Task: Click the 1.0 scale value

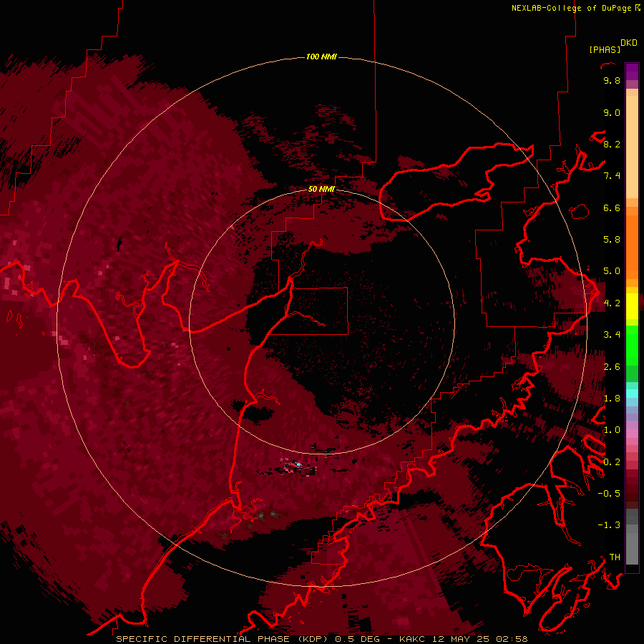Action: [612, 430]
